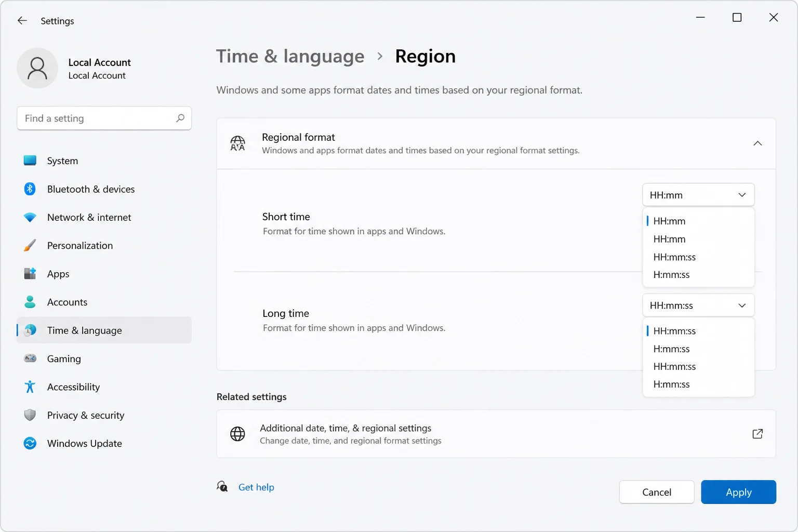Open the Long time HH:mm:ss dropdown
Viewport: 798px width, 532px height.
[698, 305]
